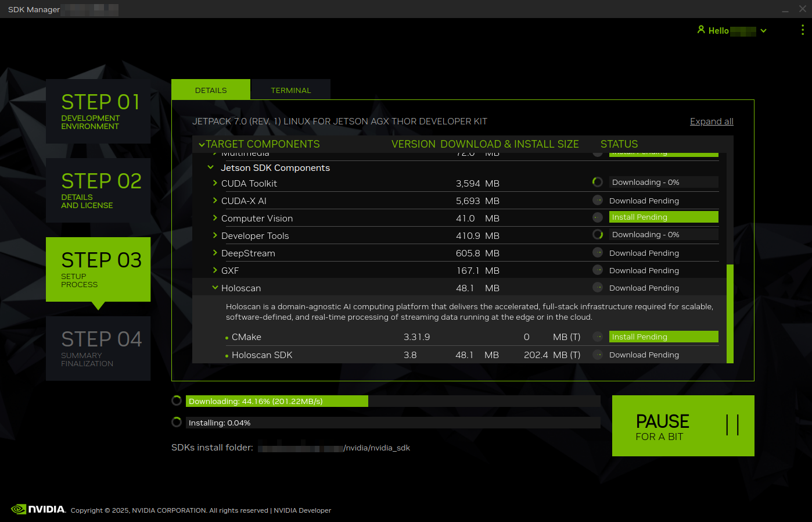Viewport: 812px width, 522px height.
Task: Collapse the Jetson SDK Components section
Action: (x=210, y=167)
